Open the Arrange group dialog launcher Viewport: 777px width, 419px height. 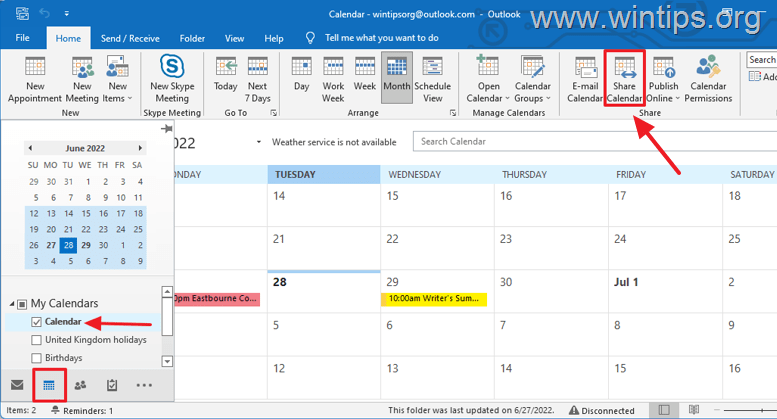452,113
